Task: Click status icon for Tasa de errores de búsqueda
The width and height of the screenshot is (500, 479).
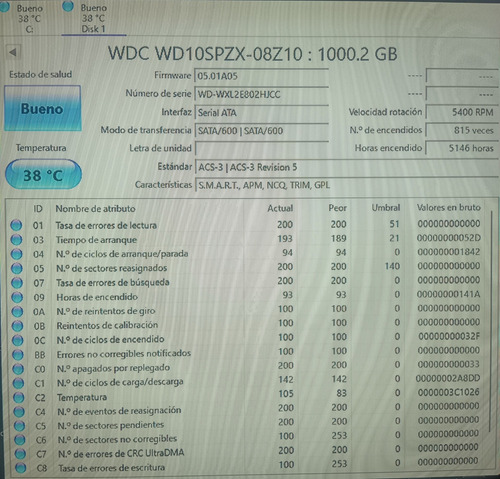Action: [x=17, y=283]
